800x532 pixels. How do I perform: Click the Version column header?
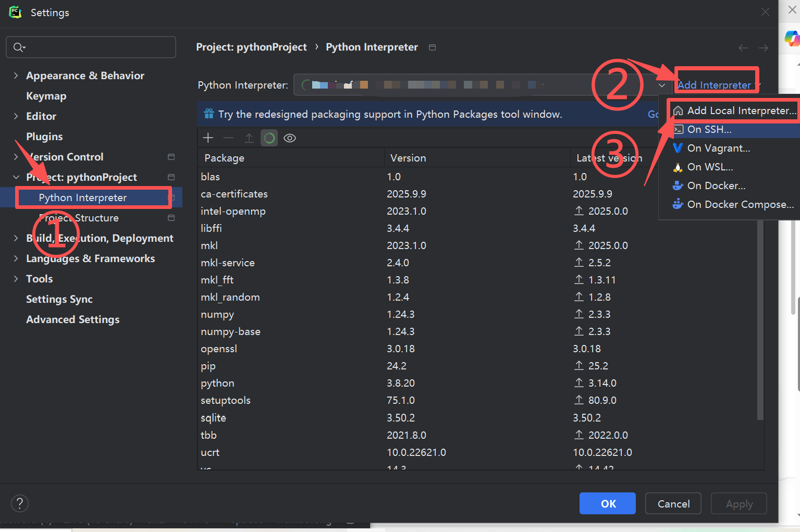tap(477, 158)
